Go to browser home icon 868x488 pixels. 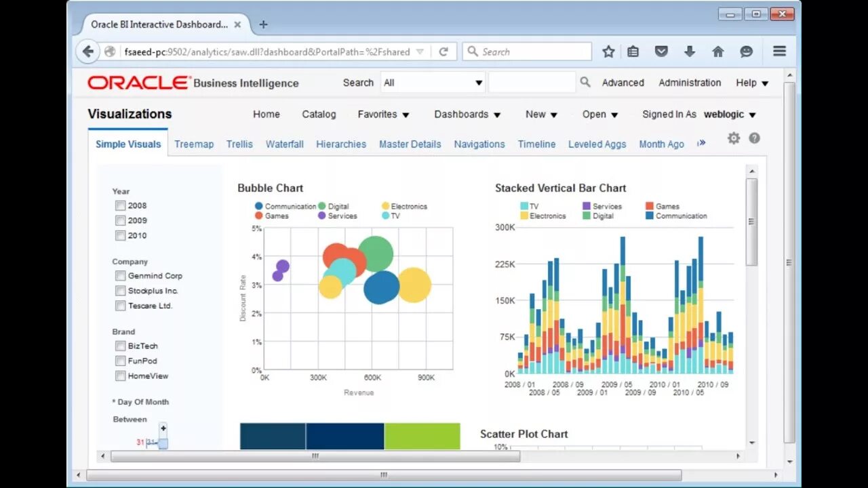[x=718, y=52]
